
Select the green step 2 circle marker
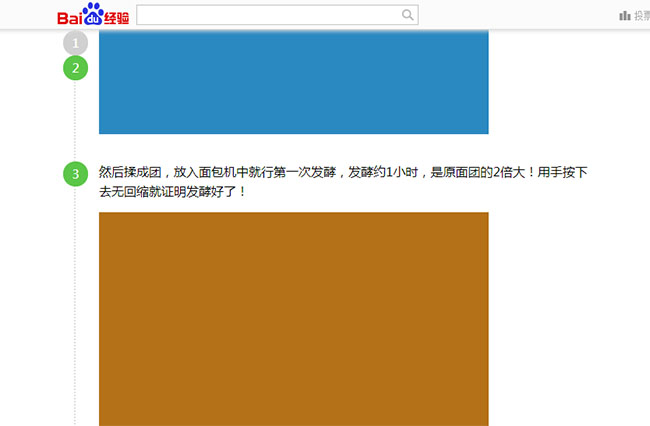point(75,68)
